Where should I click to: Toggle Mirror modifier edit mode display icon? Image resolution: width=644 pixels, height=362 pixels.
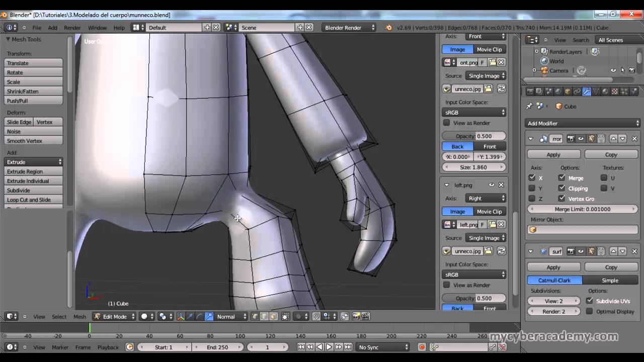[x=591, y=138]
